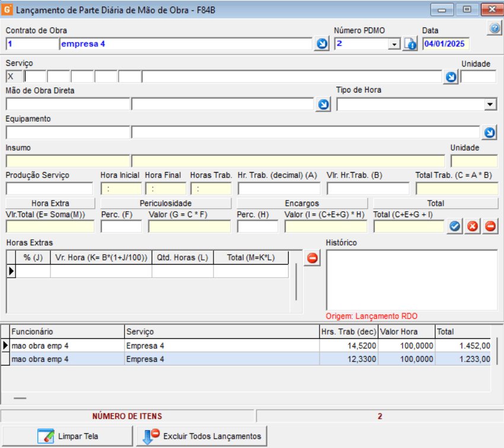This screenshot has width=504, height=448.
Task: Delete entry with red minus icon beside Total
Action: [x=490, y=226]
